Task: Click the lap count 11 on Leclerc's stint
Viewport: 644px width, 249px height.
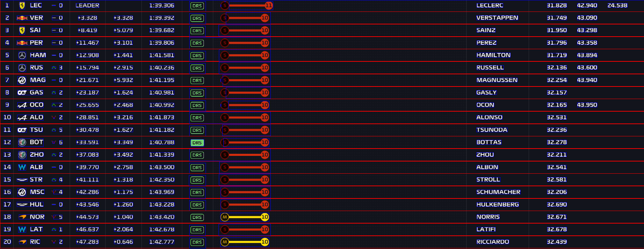Action: pos(269,6)
